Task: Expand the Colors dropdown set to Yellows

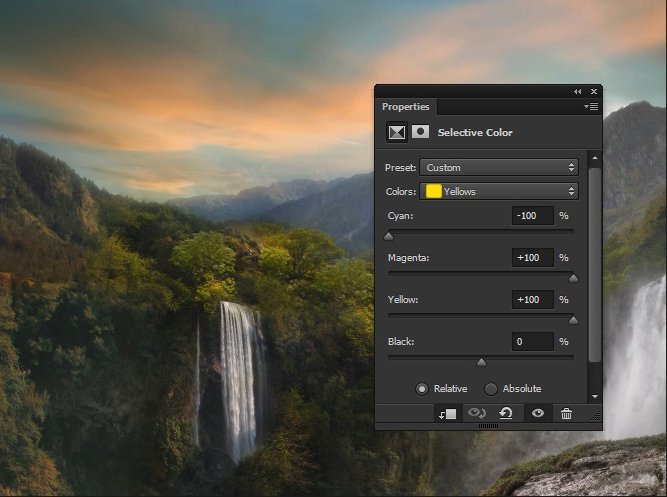Action: click(x=499, y=191)
